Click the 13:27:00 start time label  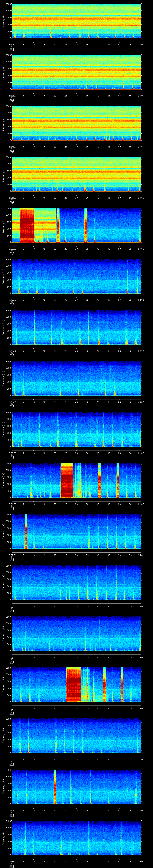click(x=12, y=300)
